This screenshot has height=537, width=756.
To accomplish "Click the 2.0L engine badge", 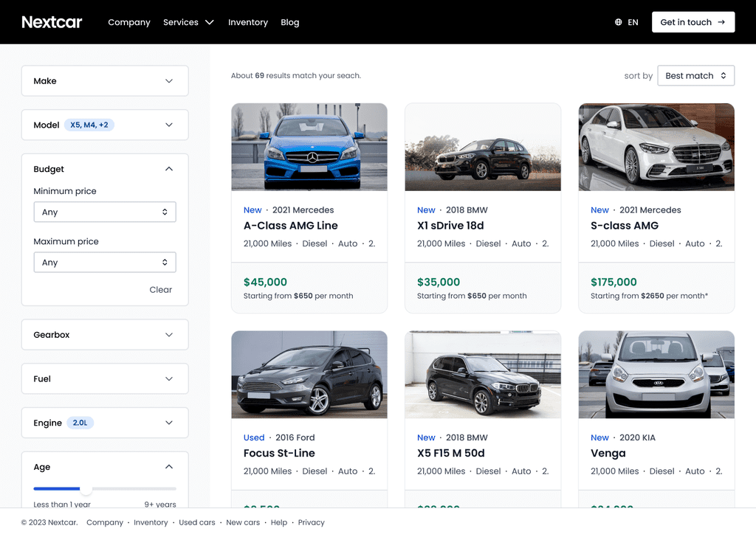I will 80,423.
